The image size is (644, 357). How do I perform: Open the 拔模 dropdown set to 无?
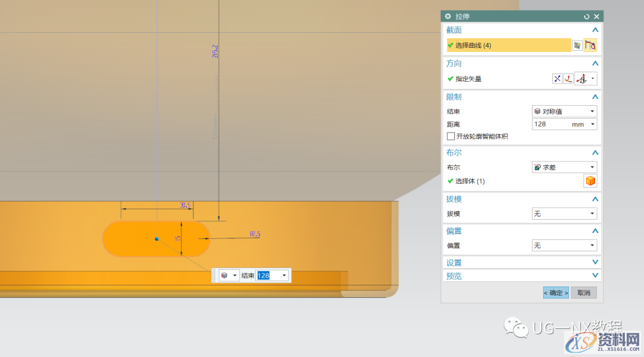point(564,214)
